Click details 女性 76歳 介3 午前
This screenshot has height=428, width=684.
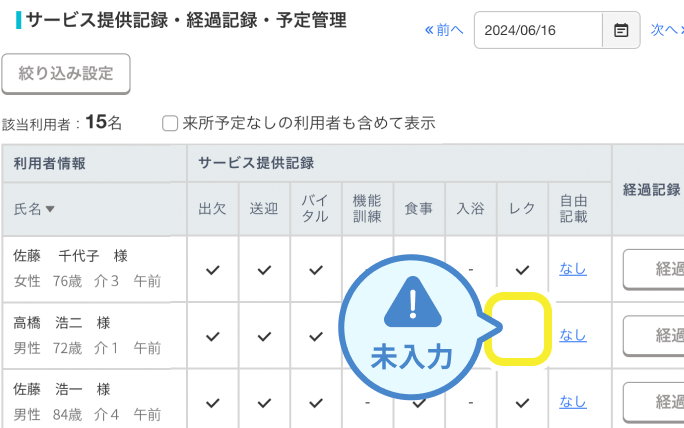click(x=87, y=281)
